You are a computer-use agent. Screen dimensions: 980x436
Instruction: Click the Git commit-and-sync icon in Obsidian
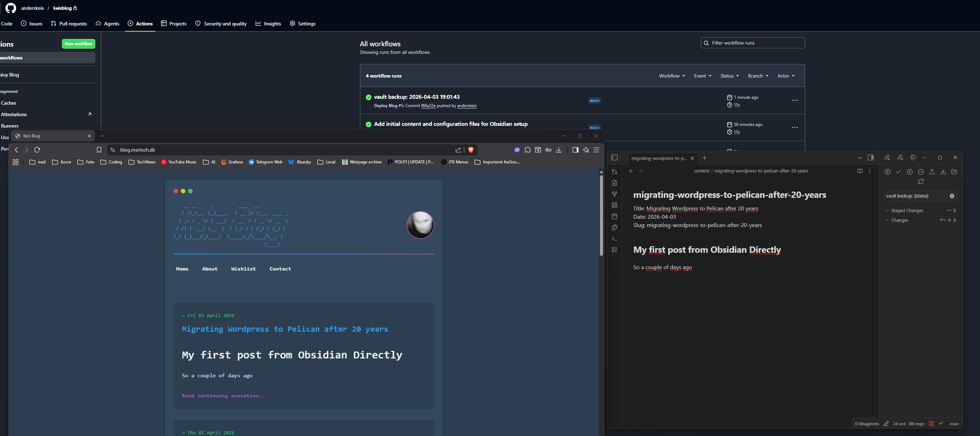[887, 172]
